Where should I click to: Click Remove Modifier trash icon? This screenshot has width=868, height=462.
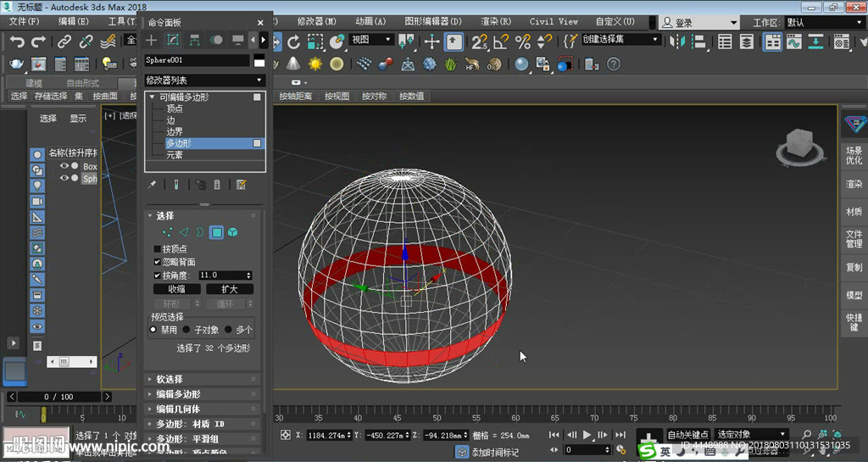tap(217, 185)
